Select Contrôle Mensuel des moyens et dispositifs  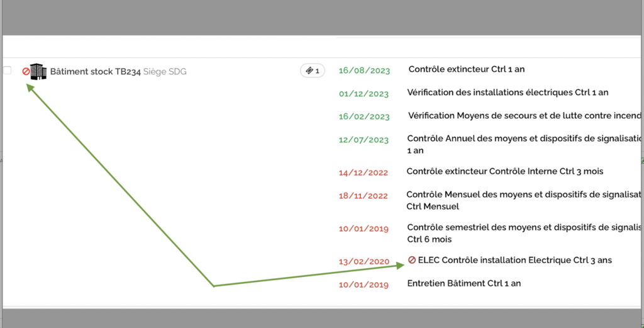click(523, 195)
